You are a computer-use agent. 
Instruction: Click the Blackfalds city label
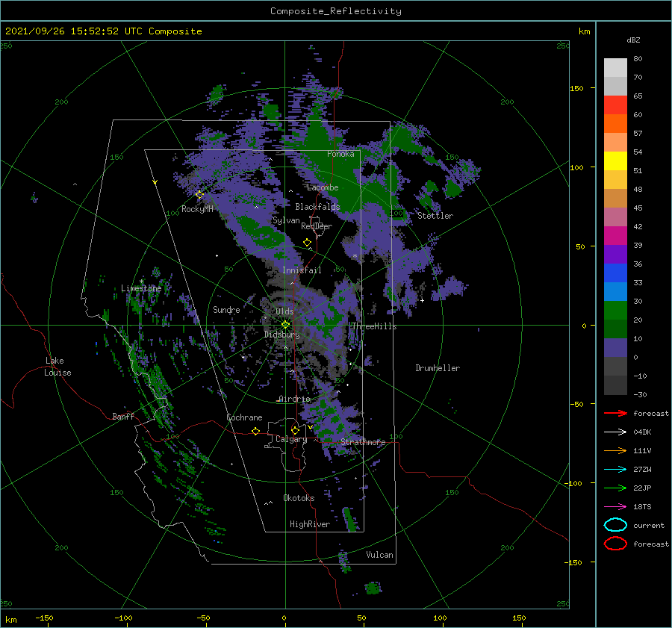[x=317, y=207]
